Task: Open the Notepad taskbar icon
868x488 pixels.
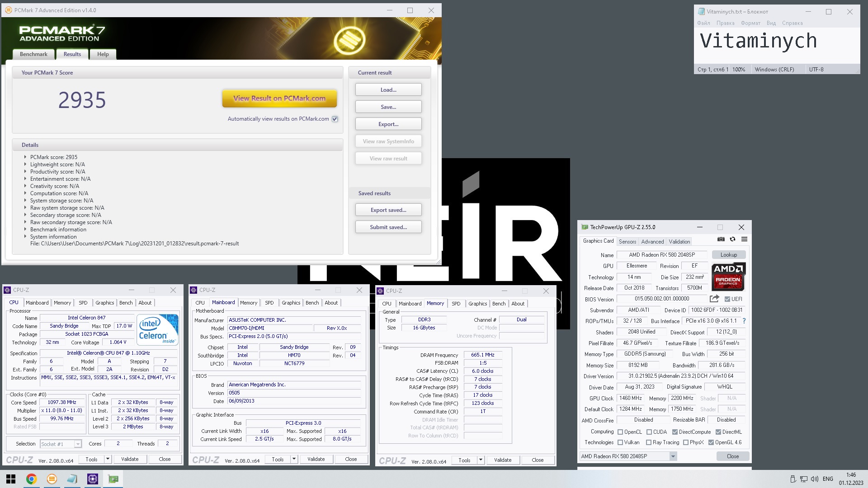Action: [x=72, y=479]
